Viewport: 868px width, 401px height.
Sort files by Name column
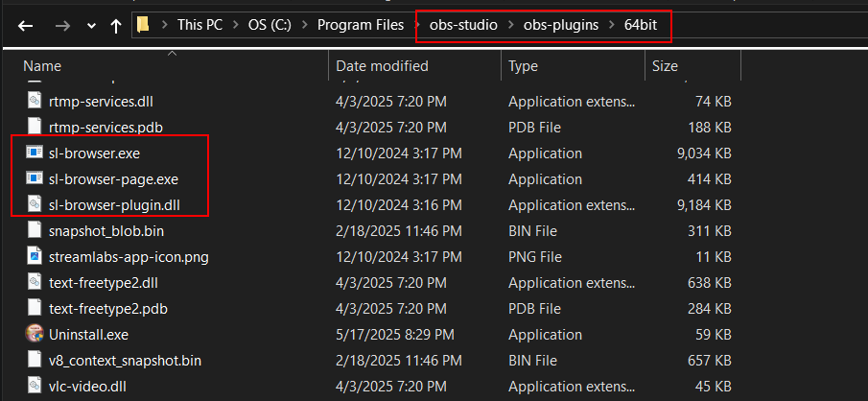[42, 66]
